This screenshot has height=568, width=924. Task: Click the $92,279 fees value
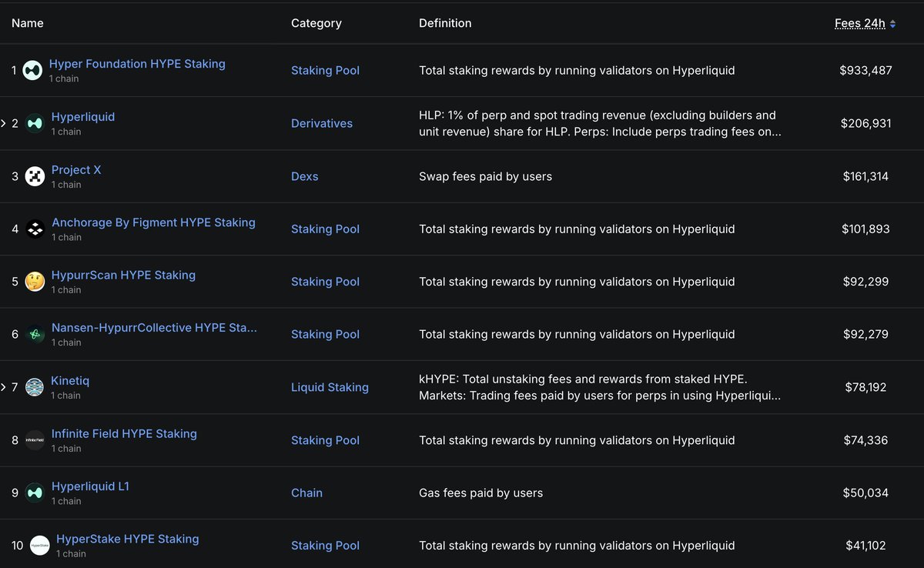(865, 334)
